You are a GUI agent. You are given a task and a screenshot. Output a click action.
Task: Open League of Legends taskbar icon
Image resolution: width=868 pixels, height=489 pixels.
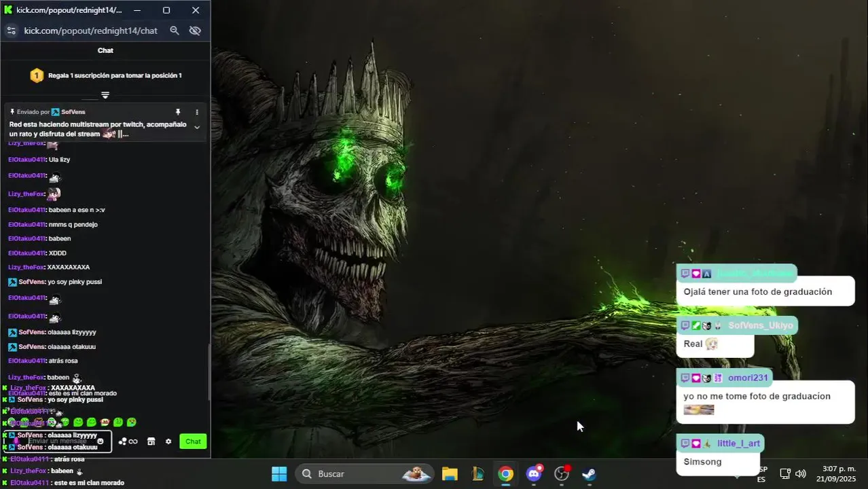coord(477,474)
